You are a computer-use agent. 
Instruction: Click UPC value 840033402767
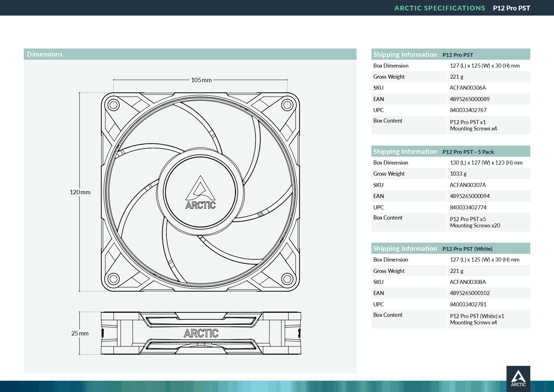click(x=468, y=110)
